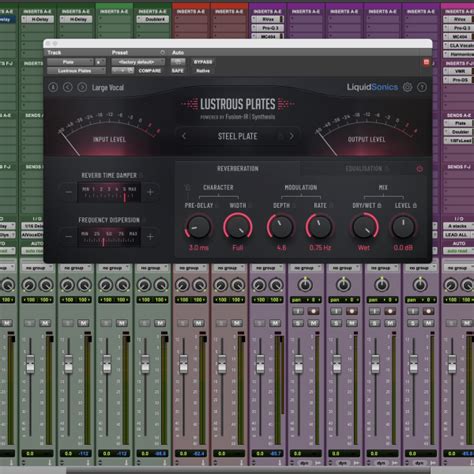
Task: Click the modulation Rate knob
Action: click(320, 227)
